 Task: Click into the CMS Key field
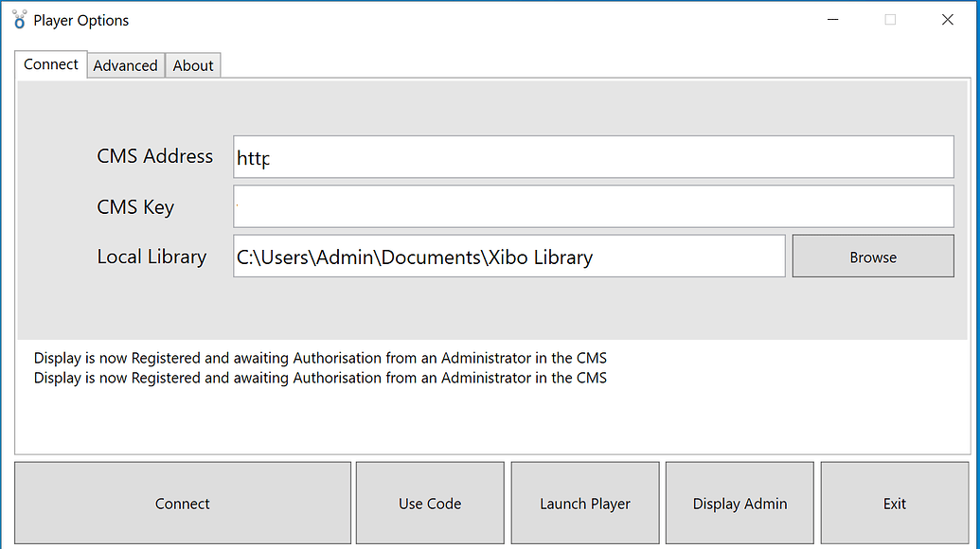click(593, 206)
